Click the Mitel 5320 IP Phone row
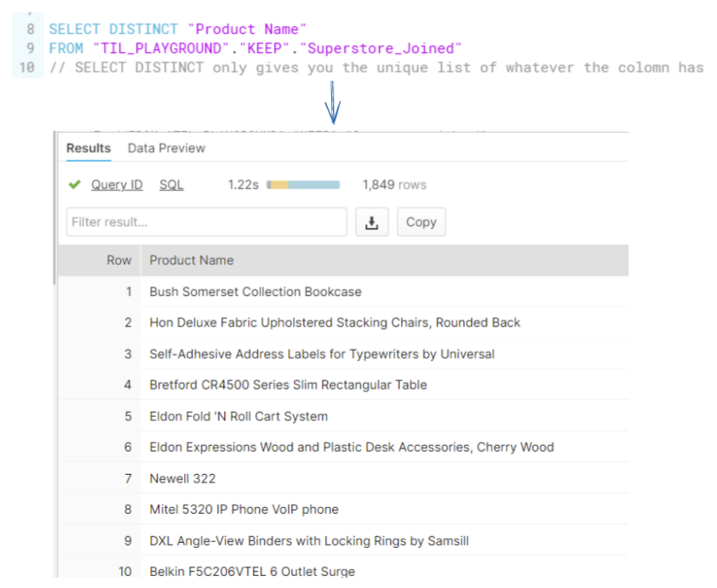Image resolution: width=717 pixels, height=588 pixels. click(244, 510)
